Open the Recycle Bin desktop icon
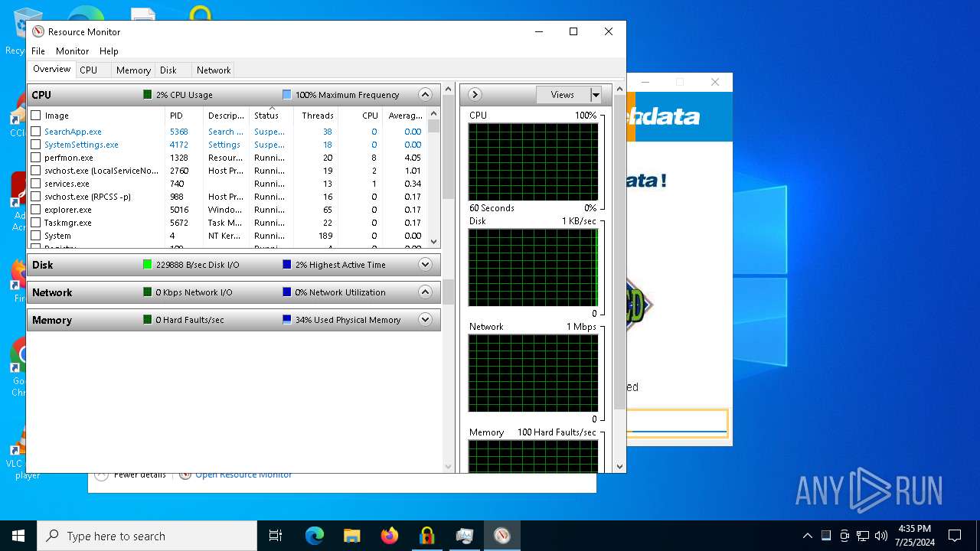The height and width of the screenshot is (551, 980). click(x=28, y=29)
